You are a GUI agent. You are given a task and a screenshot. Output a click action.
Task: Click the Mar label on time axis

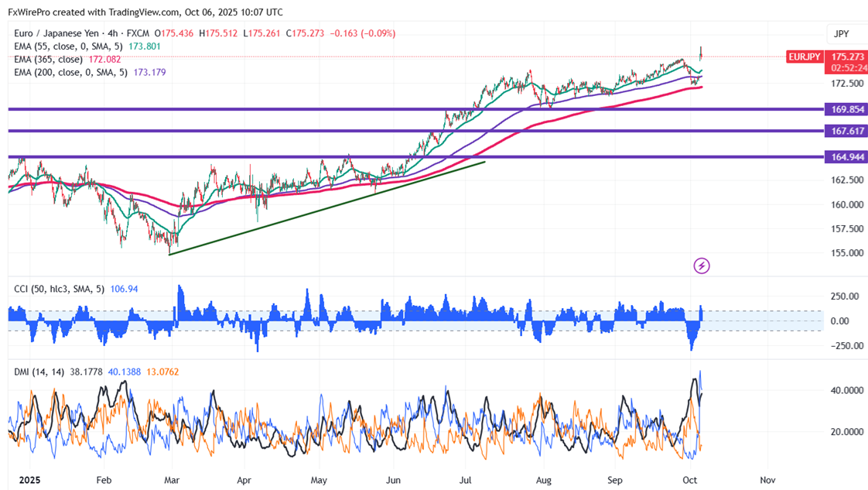(x=172, y=480)
